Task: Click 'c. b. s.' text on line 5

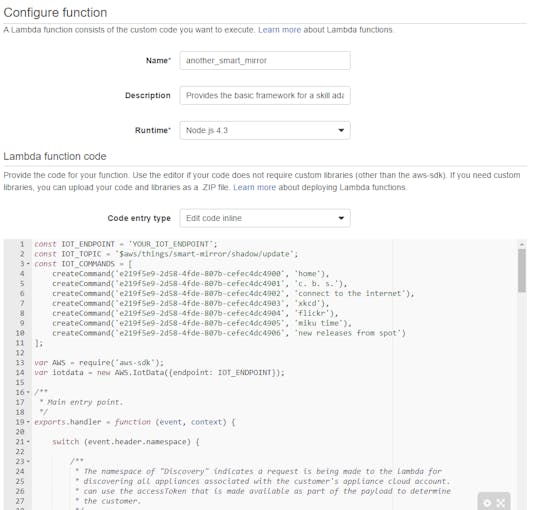Action: 318,284
